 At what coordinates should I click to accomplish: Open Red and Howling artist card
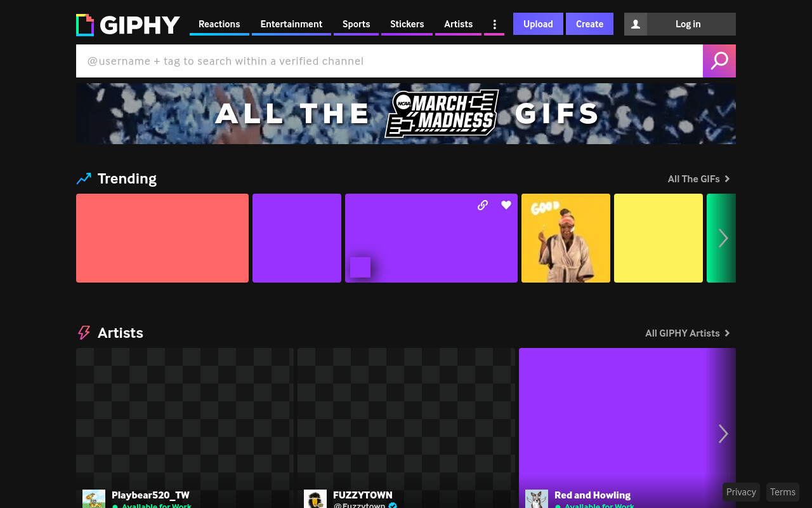click(x=627, y=428)
